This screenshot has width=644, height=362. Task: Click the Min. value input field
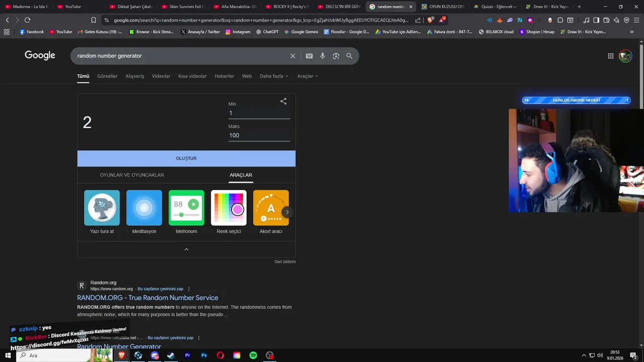tap(259, 113)
